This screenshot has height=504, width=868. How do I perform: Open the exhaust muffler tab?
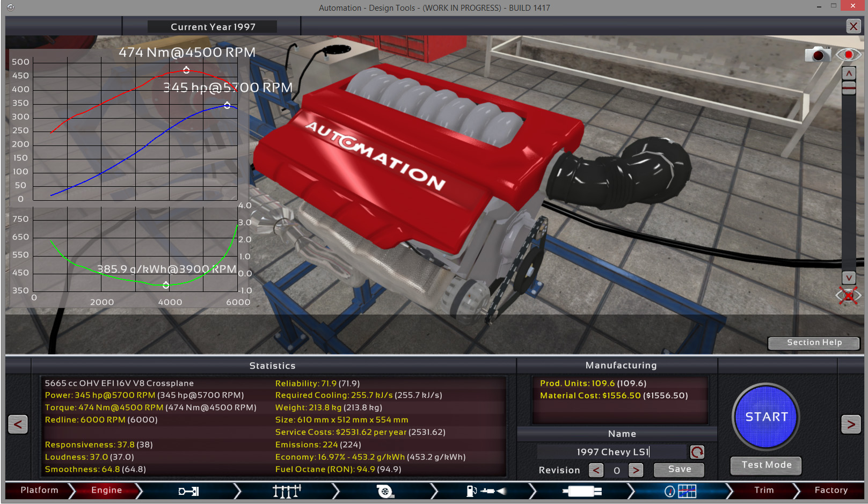click(582, 491)
